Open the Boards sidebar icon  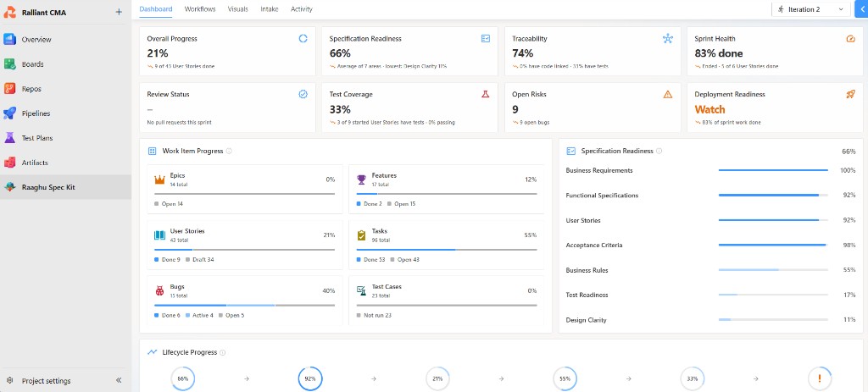9,64
